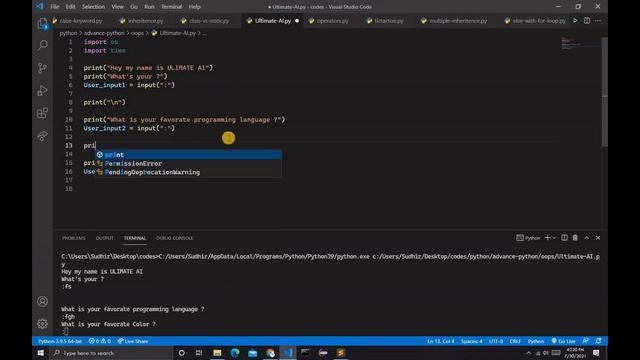
Task: Switch to the tictactoe.py tab
Action: pos(388,20)
